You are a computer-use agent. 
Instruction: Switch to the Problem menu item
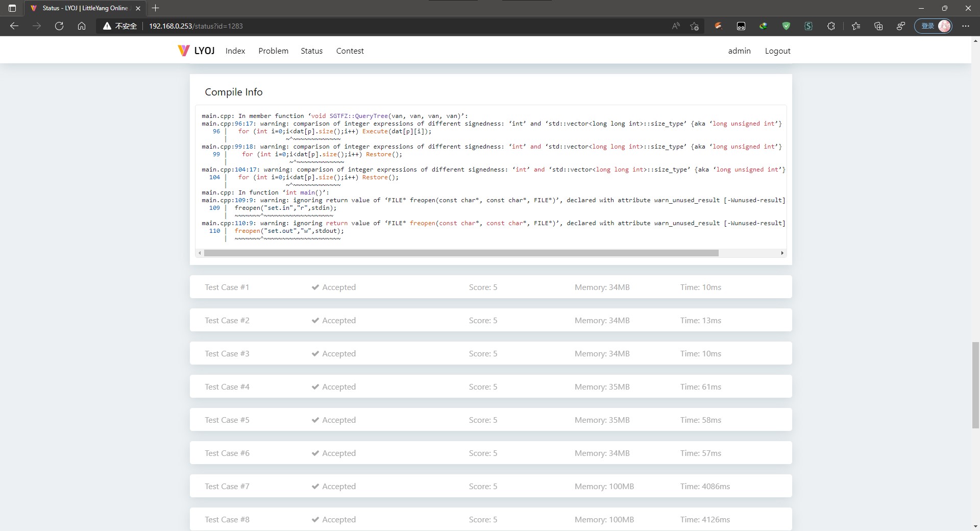pos(273,51)
